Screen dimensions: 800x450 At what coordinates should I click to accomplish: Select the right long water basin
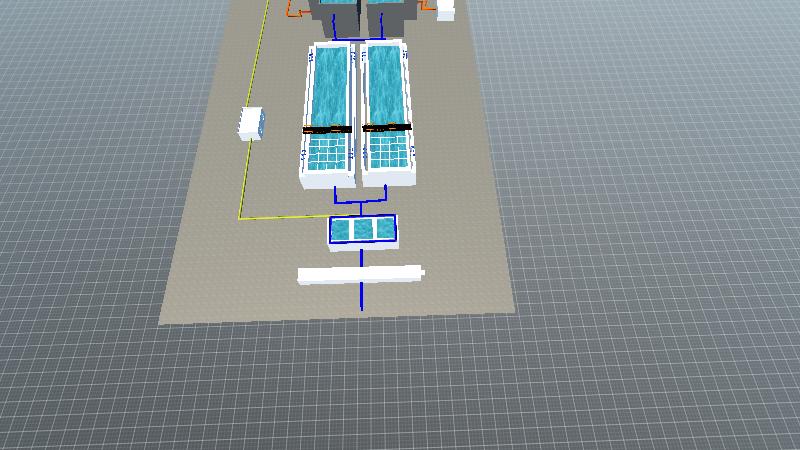tap(386, 85)
